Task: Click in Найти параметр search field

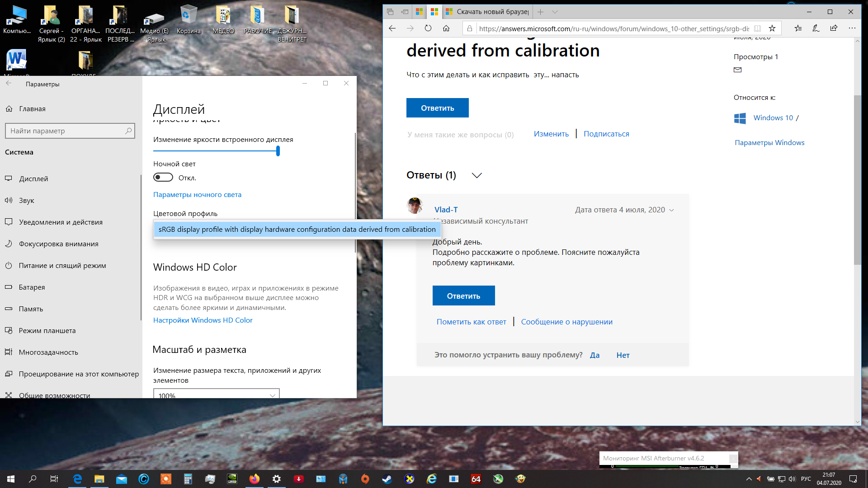Action: coord(70,131)
